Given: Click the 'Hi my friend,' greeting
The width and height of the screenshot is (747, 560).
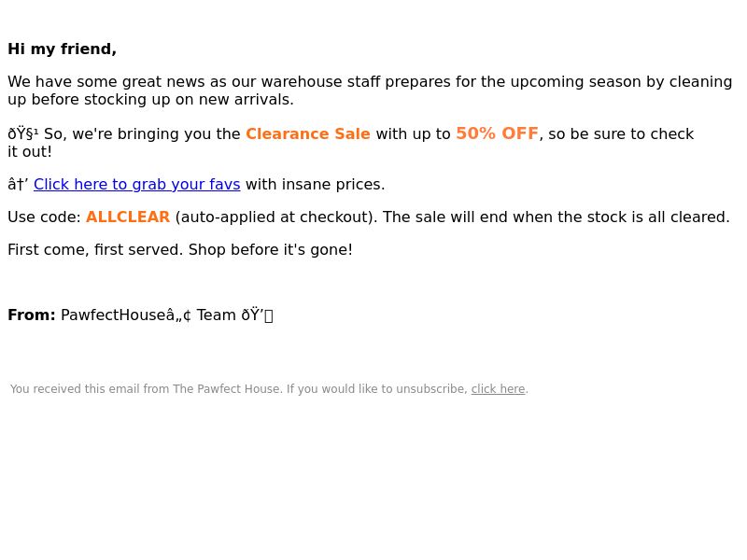Looking at the screenshot, I should point(62,49).
